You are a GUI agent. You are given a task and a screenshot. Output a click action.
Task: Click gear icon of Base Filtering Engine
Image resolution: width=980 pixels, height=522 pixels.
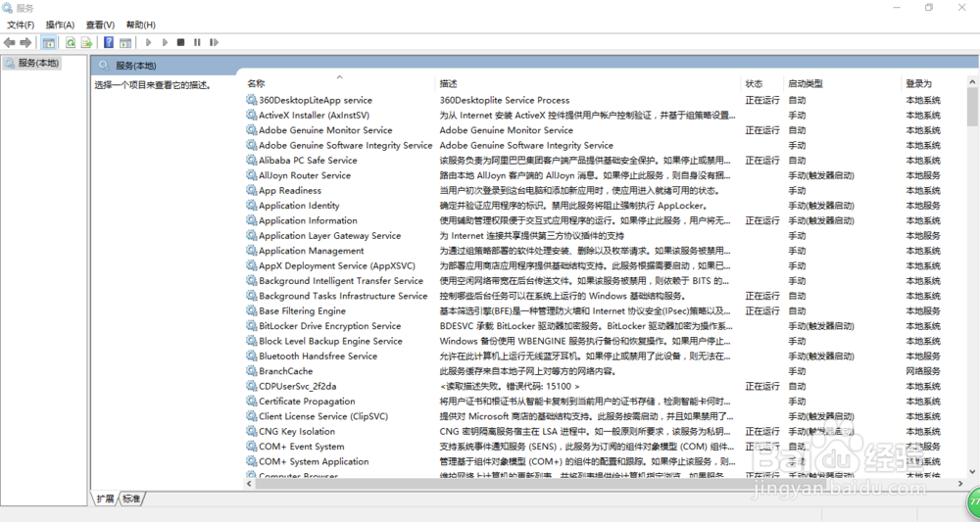251,311
